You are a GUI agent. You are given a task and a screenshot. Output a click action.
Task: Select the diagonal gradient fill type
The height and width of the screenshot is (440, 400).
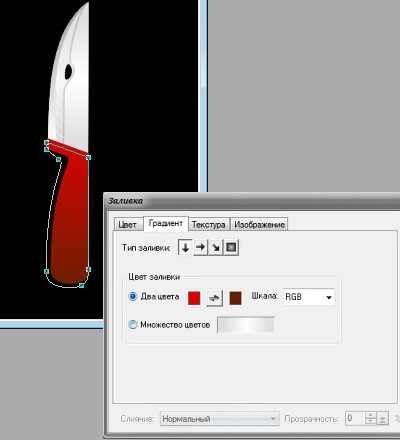(x=216, y=247)
